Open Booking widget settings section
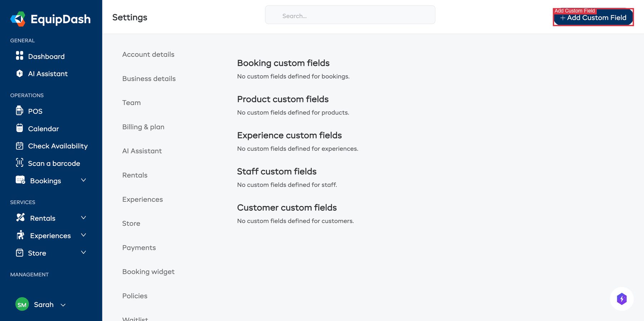Screen dimensions: 644x321 tap(148, 272)
